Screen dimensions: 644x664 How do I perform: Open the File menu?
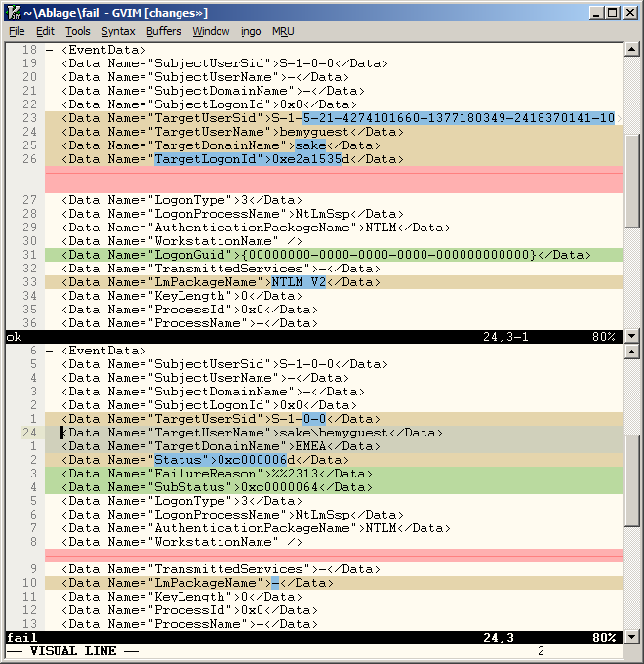tap(17, 31)
